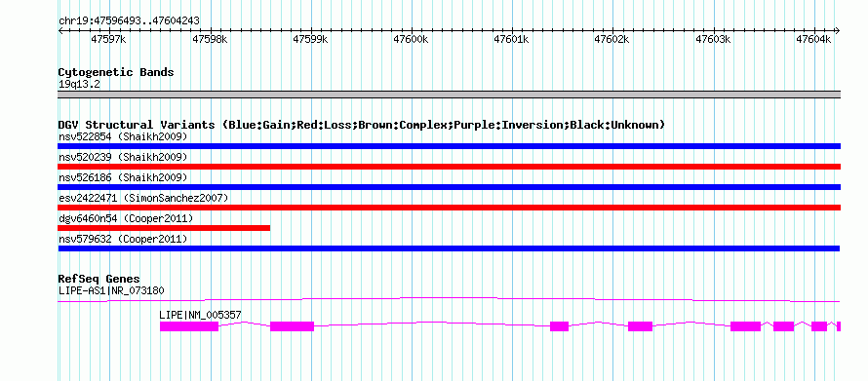This screenshot has height=381, width=868.
Task: Click the first LIPE exon block below its label
Action: (x=189, y=326)
